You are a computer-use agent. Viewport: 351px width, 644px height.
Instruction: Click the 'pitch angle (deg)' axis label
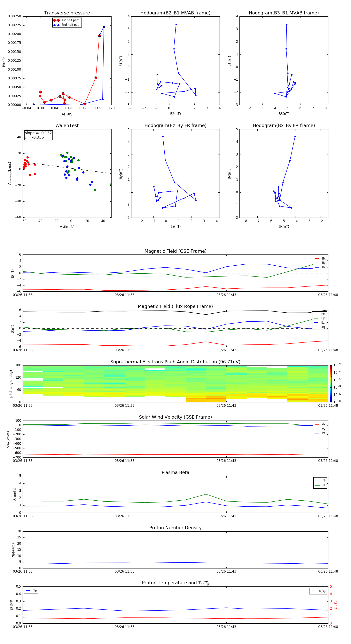[11, 383]
